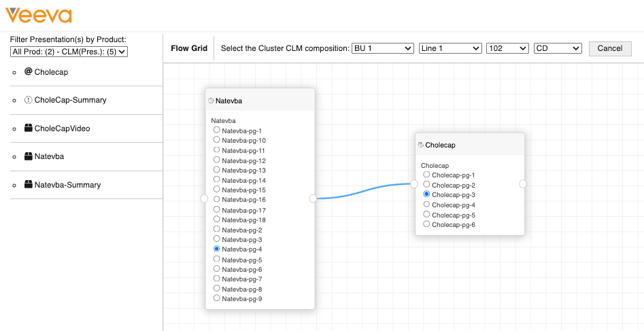Open the CD dropdown

click(x=558, y=48)
